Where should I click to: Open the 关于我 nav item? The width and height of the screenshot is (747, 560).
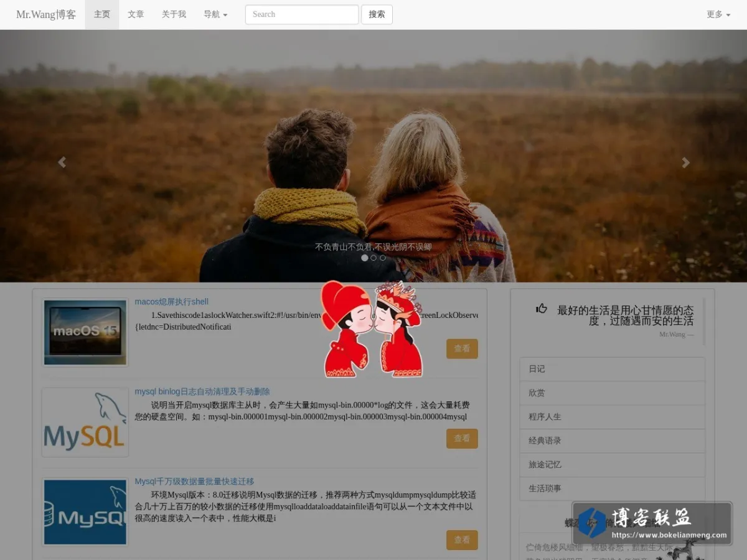[x=174, y=14]
